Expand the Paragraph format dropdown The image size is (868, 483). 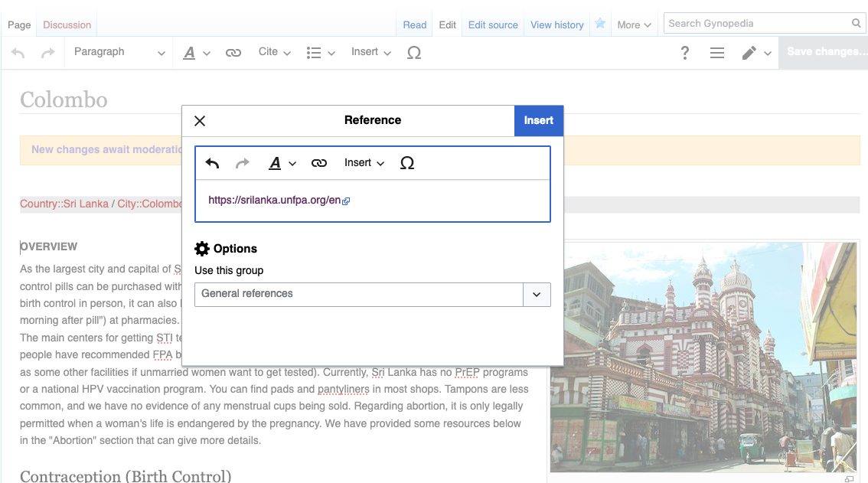(119, 52)
